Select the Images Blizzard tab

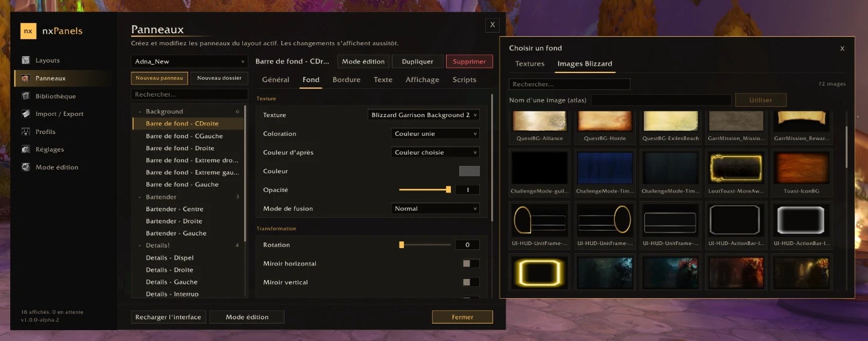tap(585, 63)
